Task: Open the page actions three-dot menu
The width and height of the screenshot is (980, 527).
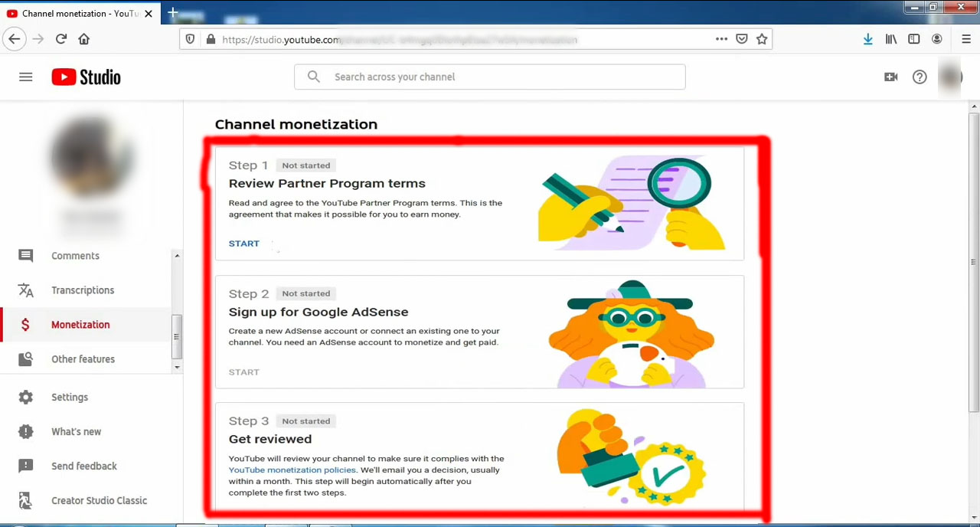Action: (721, 39)
